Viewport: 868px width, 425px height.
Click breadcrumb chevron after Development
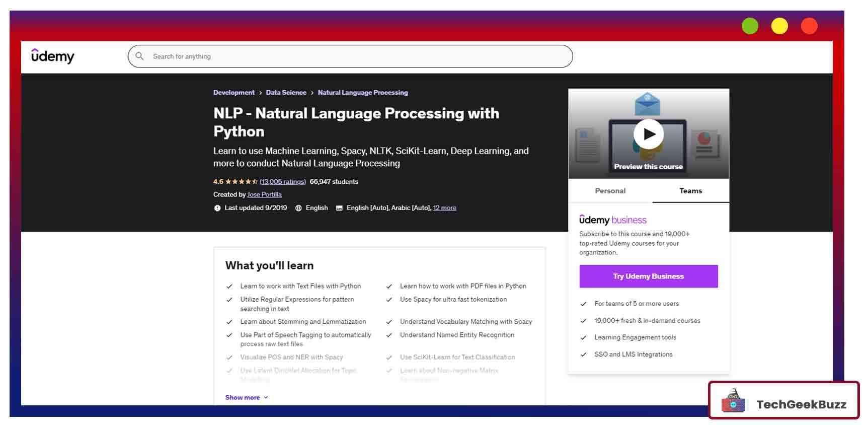tap(260, 93)
